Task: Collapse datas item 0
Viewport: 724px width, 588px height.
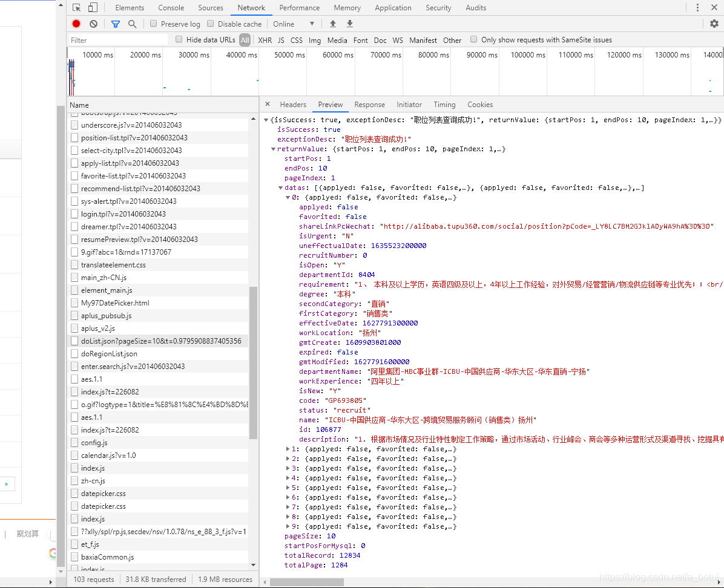Action: (288, 198)
